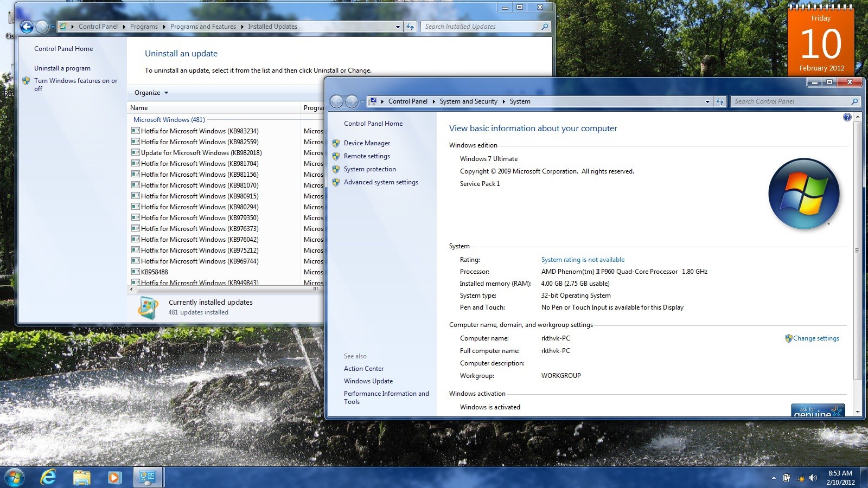Expand arrow after Programs in breadcrumb
Viewport: 868px width, 488px height.
pos(164,27)
